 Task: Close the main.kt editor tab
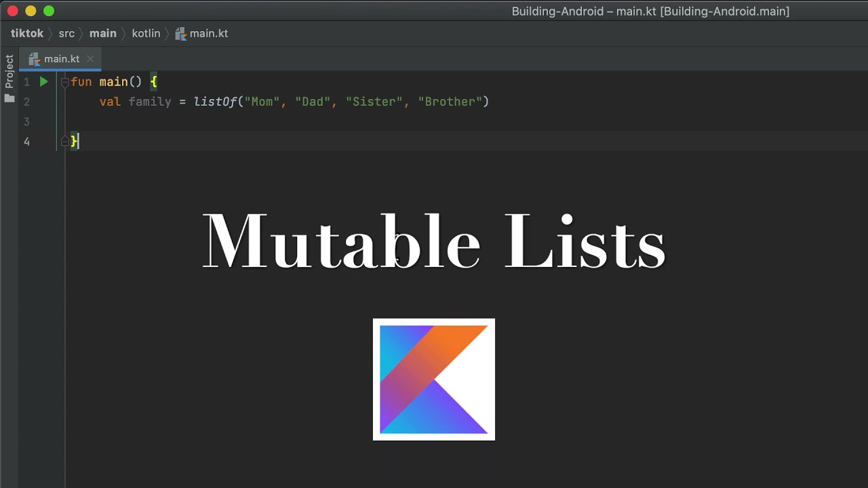point(90,59)
